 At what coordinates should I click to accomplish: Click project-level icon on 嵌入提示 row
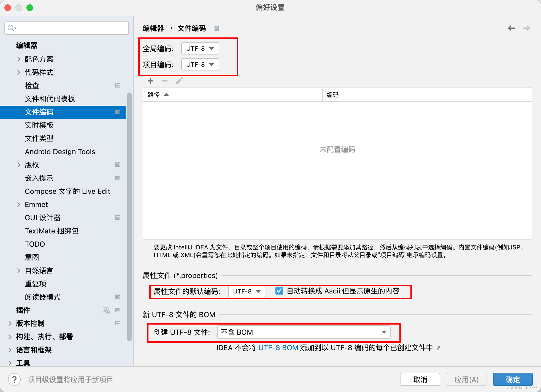click(x=118, y=178)
